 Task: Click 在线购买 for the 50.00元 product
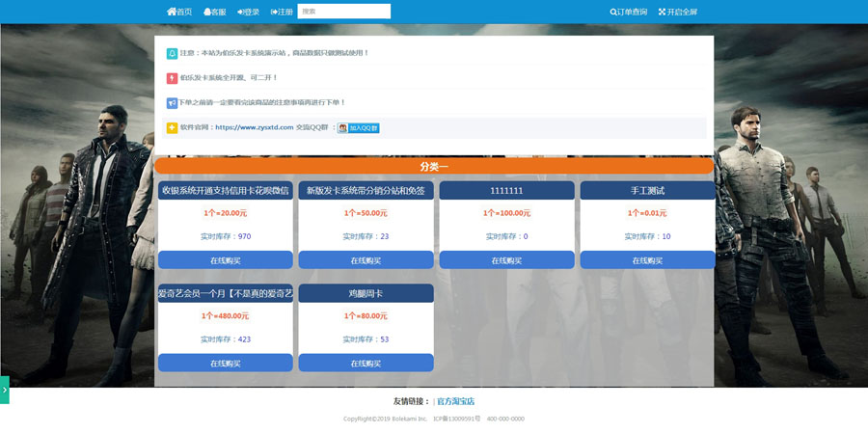(366, 260)
